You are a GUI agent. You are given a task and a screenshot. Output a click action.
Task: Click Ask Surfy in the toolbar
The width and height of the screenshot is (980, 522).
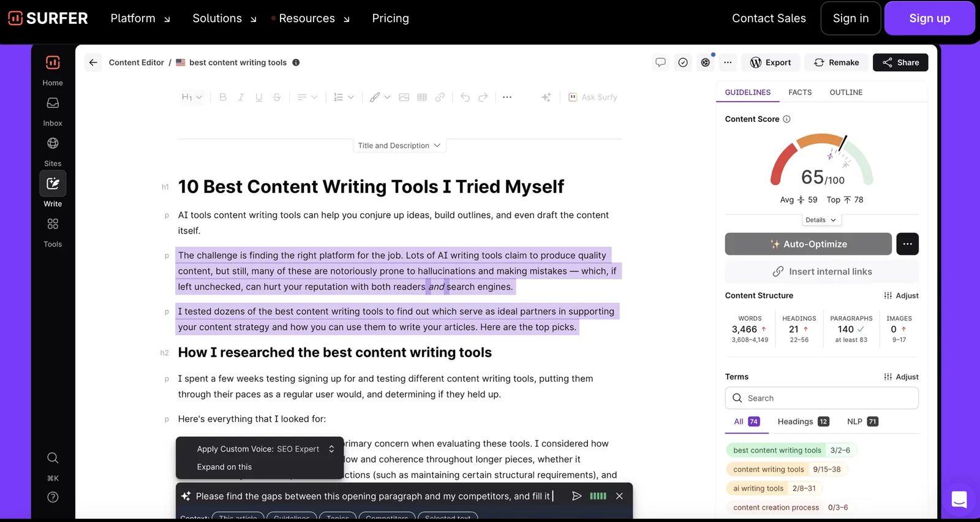pos(593,97)
